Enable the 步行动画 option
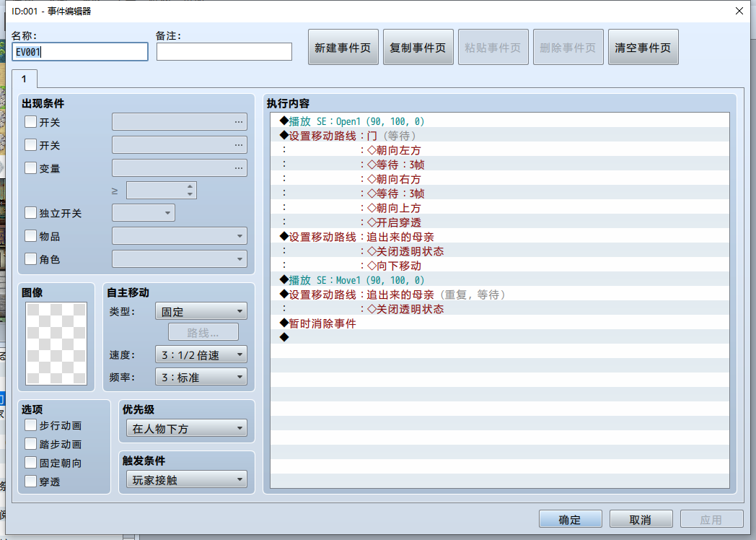Screen dimensions: 756x540 point(30,425)
